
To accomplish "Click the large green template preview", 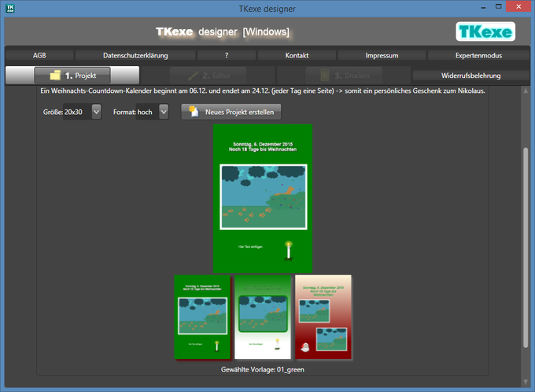I will [x=263, y=198].
